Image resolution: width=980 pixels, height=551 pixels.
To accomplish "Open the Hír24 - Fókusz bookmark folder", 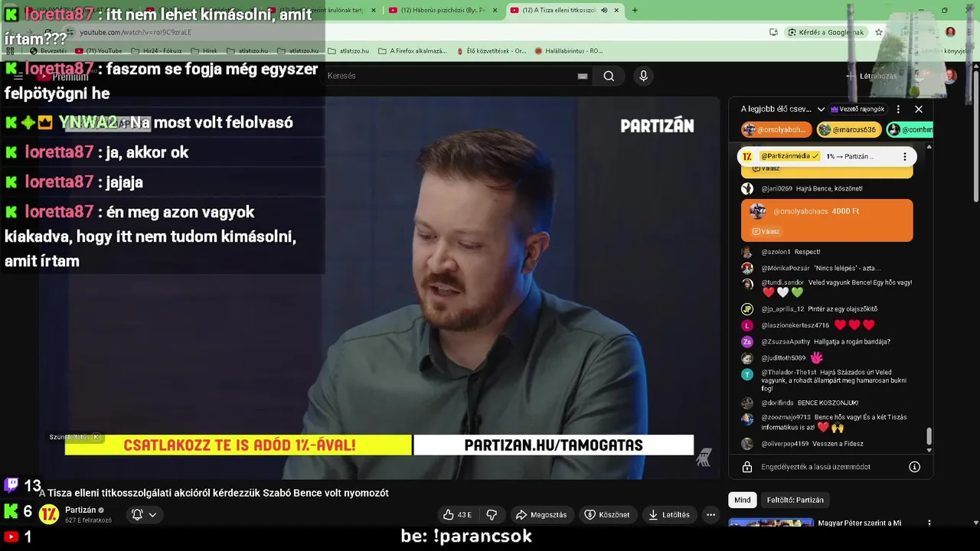I will (x=156, y=51).
